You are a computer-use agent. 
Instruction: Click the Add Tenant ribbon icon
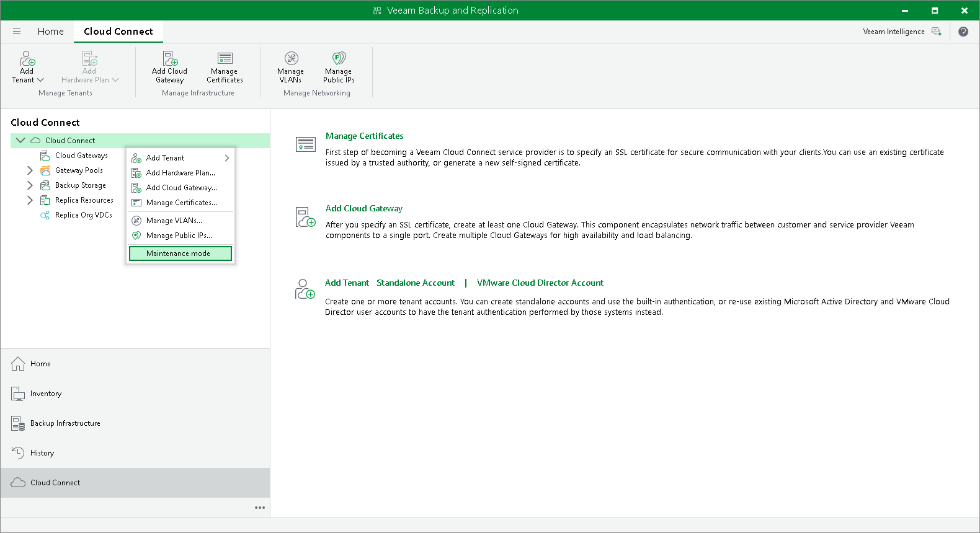pos(27,58)
